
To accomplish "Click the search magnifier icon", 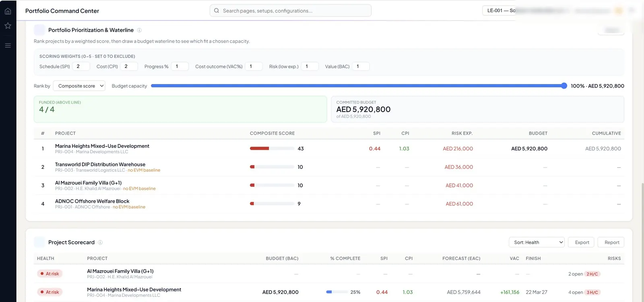I will click(217, 11).
